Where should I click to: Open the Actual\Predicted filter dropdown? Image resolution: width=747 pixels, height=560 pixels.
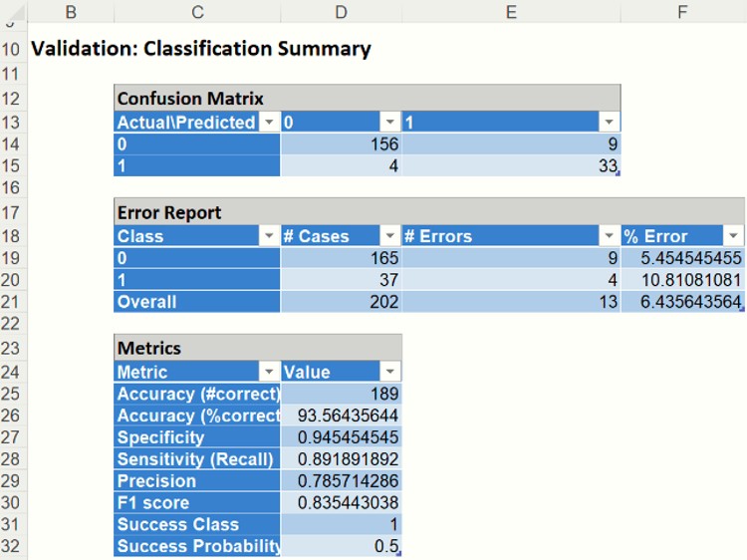[268, 123]
